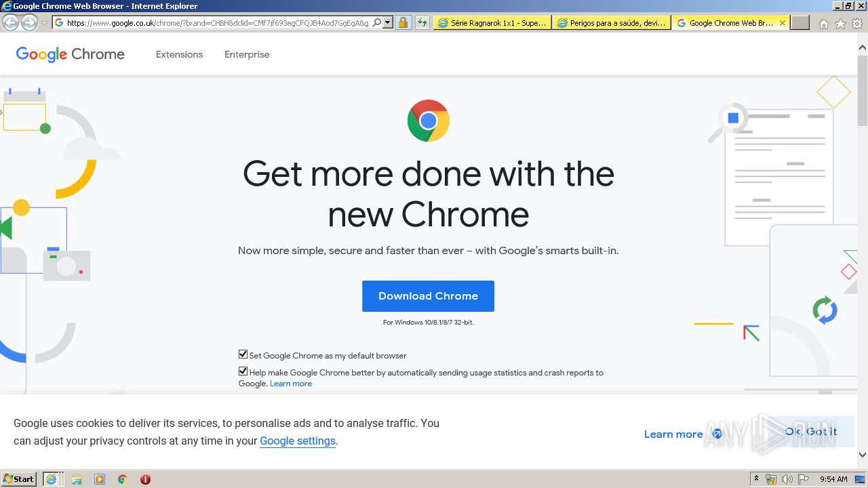Refresh the page with green arrows icon
Viewport: 868px width, 488px height.
pos(422,22)
